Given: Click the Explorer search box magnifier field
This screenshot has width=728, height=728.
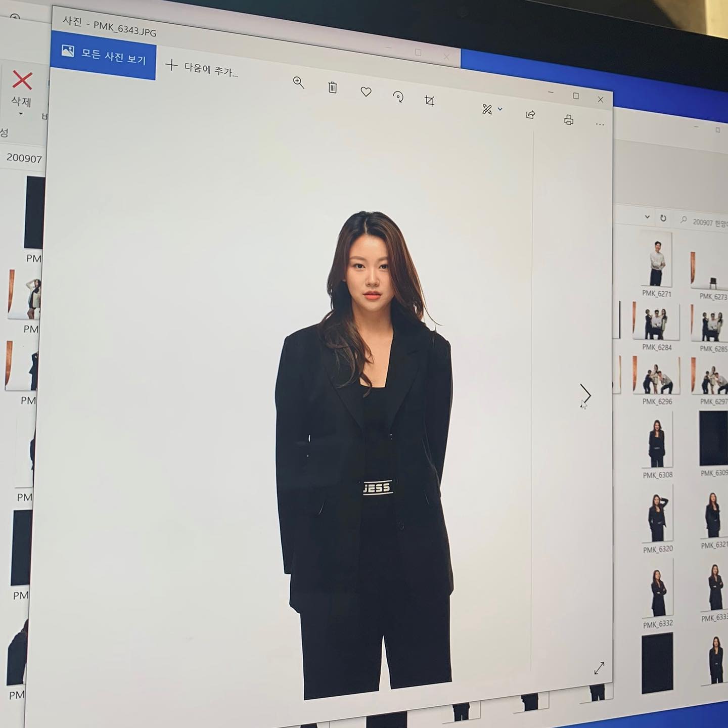Looking at the screenshot, I should [703, 221].
